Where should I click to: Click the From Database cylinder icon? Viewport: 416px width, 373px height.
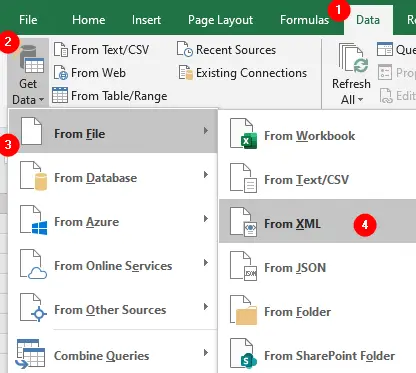(33, 176)
